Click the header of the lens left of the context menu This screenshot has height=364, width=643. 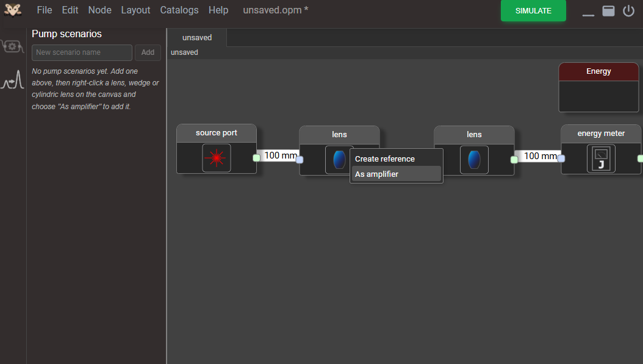tap(339, 135)
